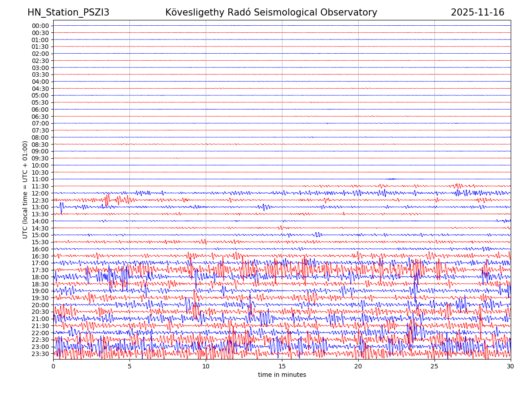Click the 0 minute x-axis tick
Image resolution: width=532 pixels, height=399 pixels.
[53, 367]
